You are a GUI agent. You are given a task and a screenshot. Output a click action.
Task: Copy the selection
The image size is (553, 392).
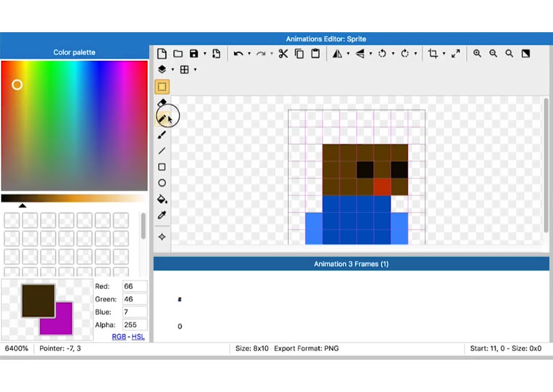(x=299, y=54)
